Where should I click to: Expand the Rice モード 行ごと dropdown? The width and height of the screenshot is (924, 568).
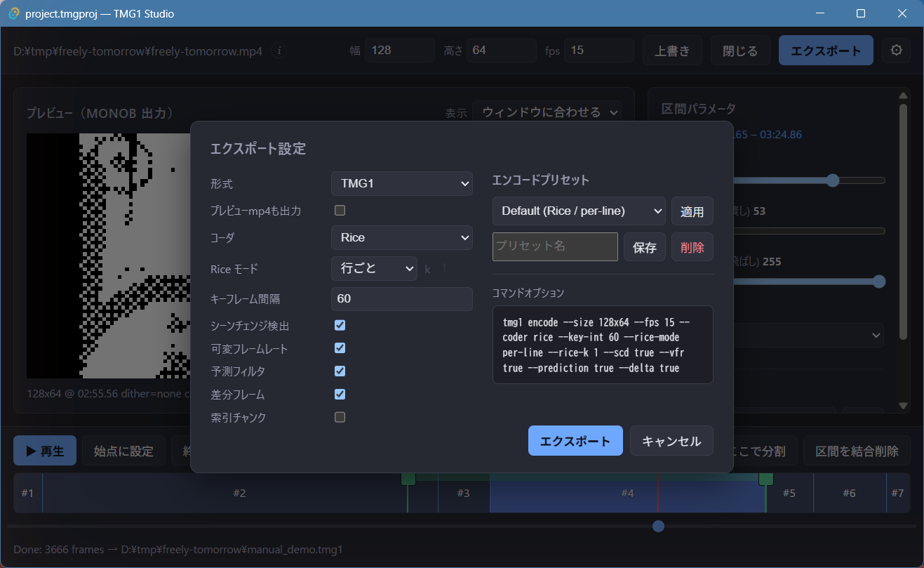(x=374, y=268)
